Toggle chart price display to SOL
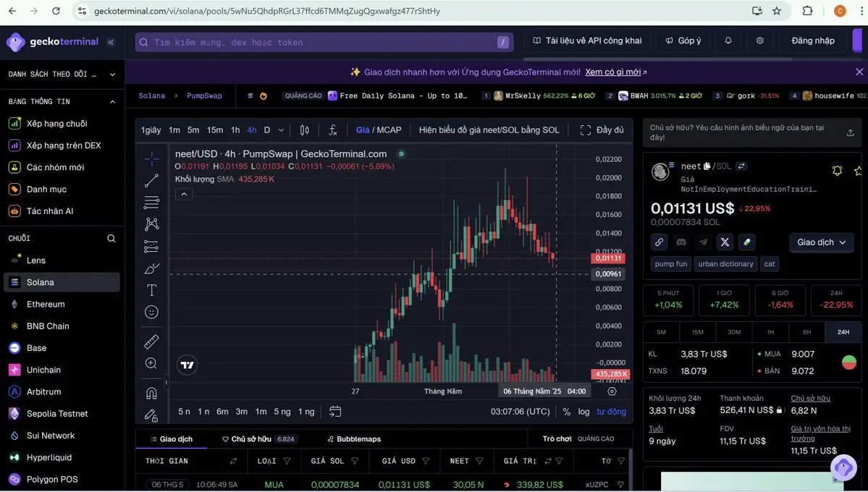The height and width of the screenshot is (492, 868). [x=489, y=130]
